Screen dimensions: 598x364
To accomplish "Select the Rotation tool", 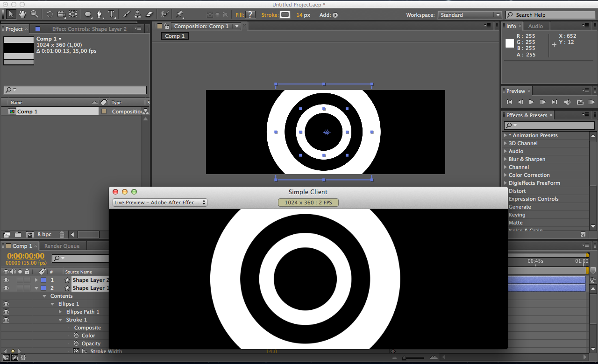I will tap(50, 14).
